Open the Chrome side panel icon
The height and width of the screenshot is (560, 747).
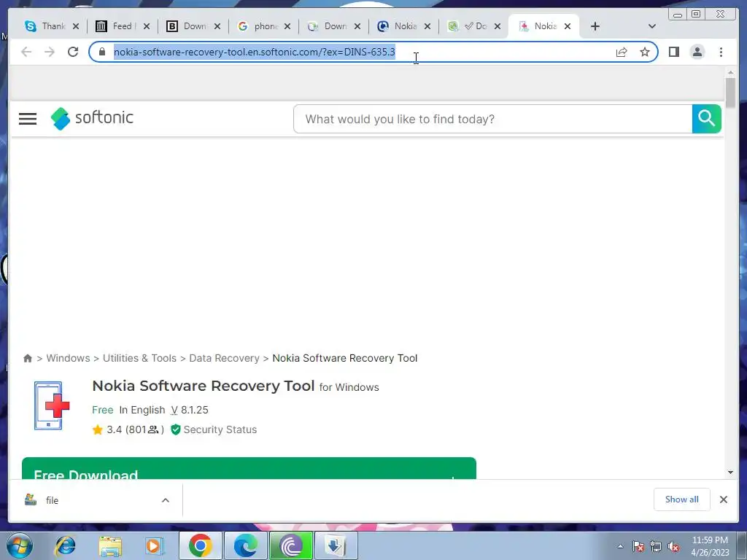click(673, 52)
